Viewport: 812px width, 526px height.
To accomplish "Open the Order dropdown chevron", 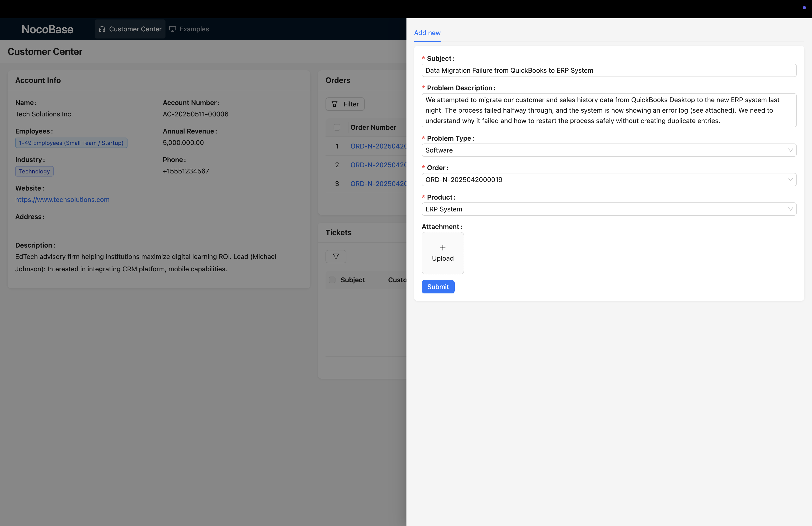I will click(790, 180).
